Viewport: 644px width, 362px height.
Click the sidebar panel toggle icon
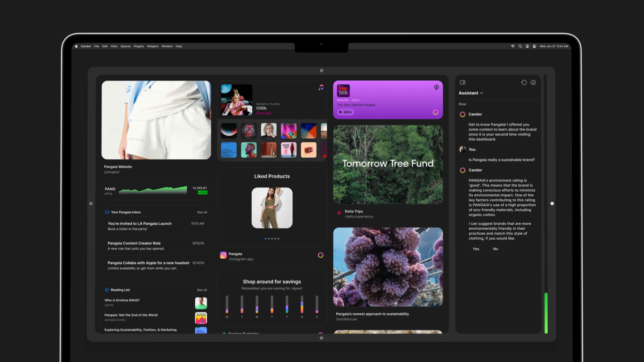[x=463, y=82]
